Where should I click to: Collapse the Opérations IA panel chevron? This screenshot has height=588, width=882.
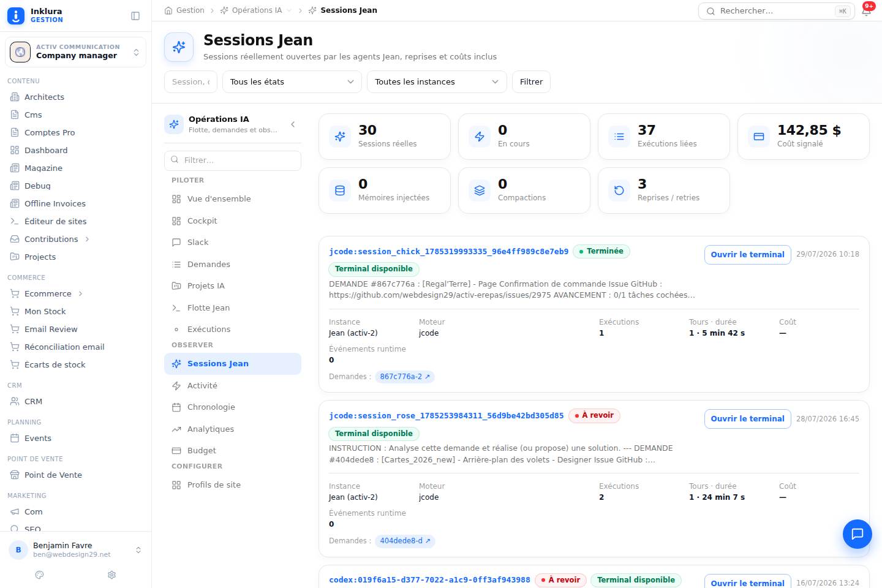pos(293,124)
